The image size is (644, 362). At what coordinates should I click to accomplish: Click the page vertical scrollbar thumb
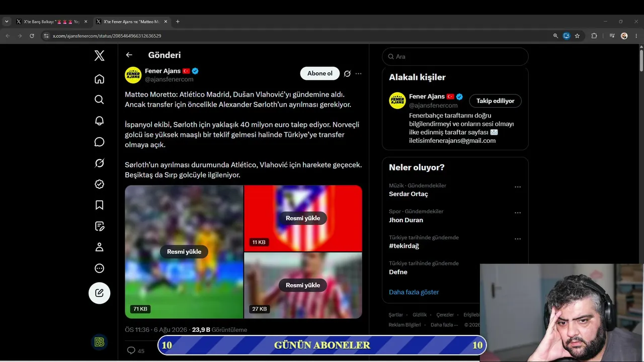641,60
